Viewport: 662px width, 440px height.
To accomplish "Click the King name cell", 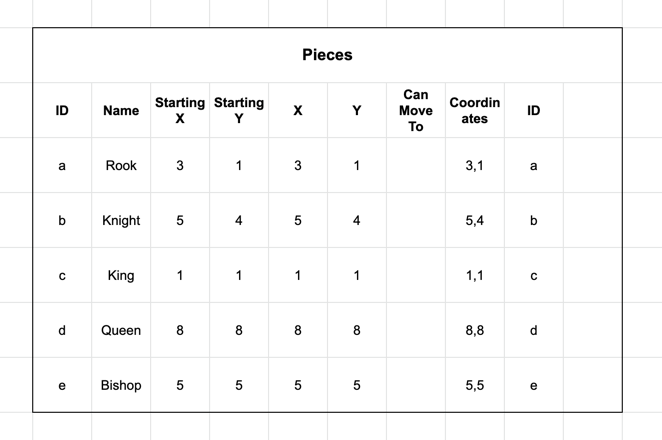I will (x=121, y=275).
